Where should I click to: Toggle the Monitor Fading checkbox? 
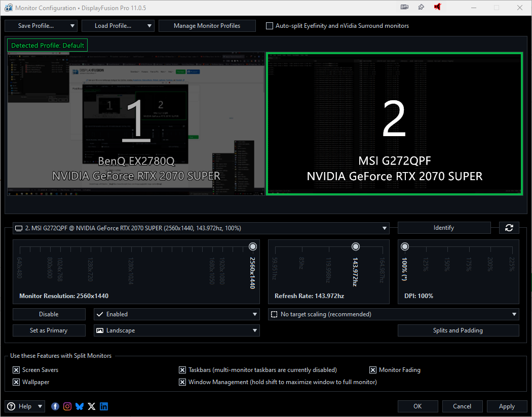[x=373, y=370]
